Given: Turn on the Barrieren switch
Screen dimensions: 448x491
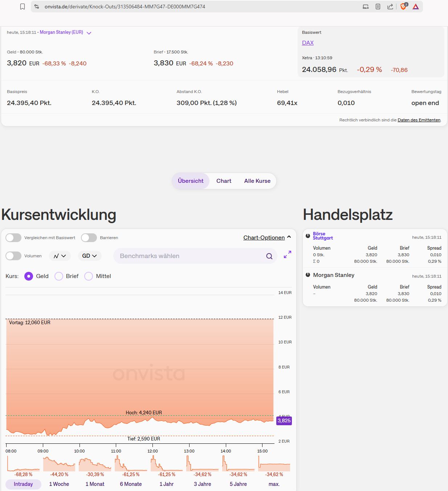Looking at the screenshot, I should [x=89, y=238].
